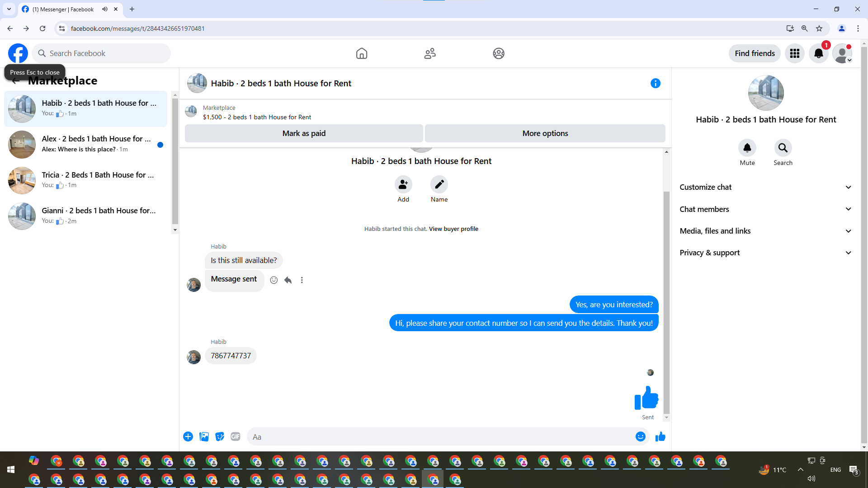
Task: Open conversation information icon
Action: tap(655, 83)
